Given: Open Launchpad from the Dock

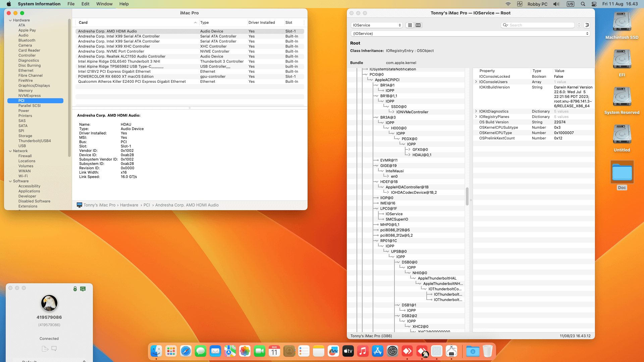Looking at the screenshot, I should pos(171,351).
